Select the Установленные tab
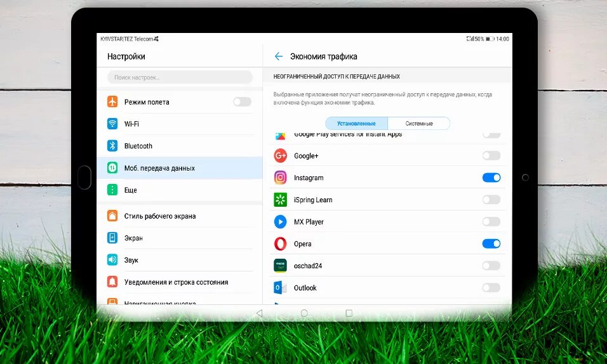The image size is (607, 364). [356, 124]
